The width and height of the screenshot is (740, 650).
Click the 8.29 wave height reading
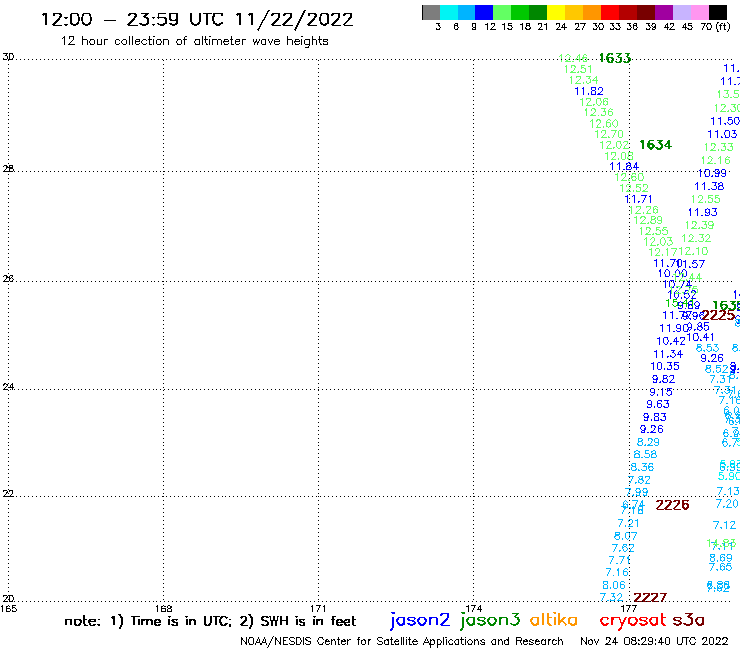pyautogui.click(x=648, y=442)
